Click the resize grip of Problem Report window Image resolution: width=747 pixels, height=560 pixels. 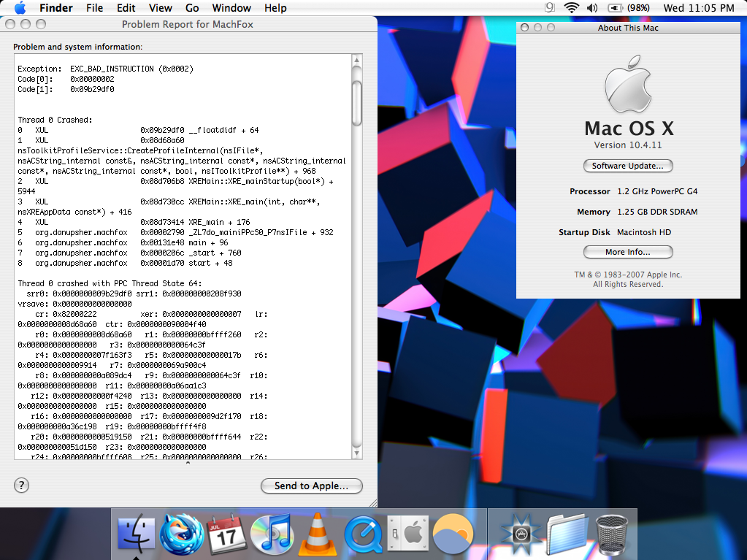pyautogui.click(x=373, y=503)
